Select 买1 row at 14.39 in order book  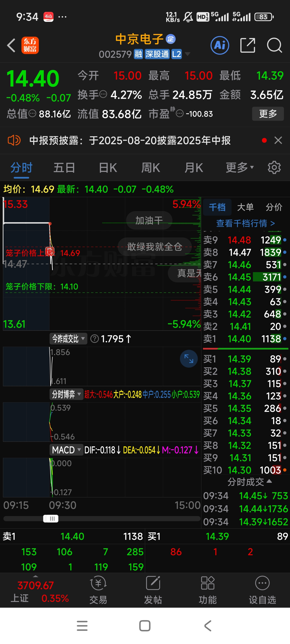(245, 359)
